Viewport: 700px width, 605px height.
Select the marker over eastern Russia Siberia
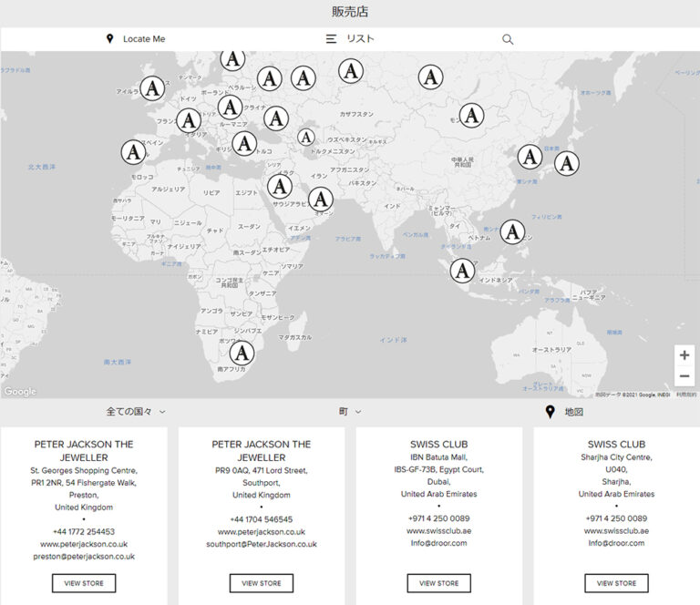[x=431, y=77]
